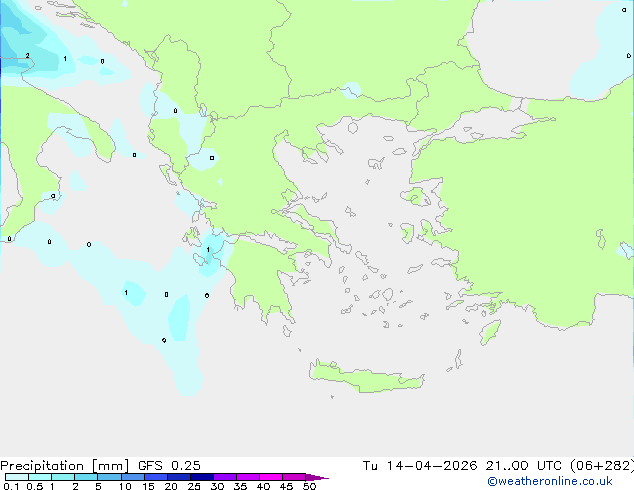Click the '21..00 UTC' time text
This screenshot has height=490, width=634.
524,466
